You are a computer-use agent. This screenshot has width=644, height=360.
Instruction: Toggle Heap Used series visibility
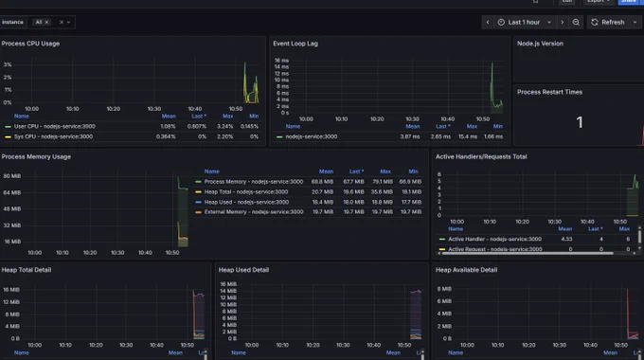click(246, 202)
